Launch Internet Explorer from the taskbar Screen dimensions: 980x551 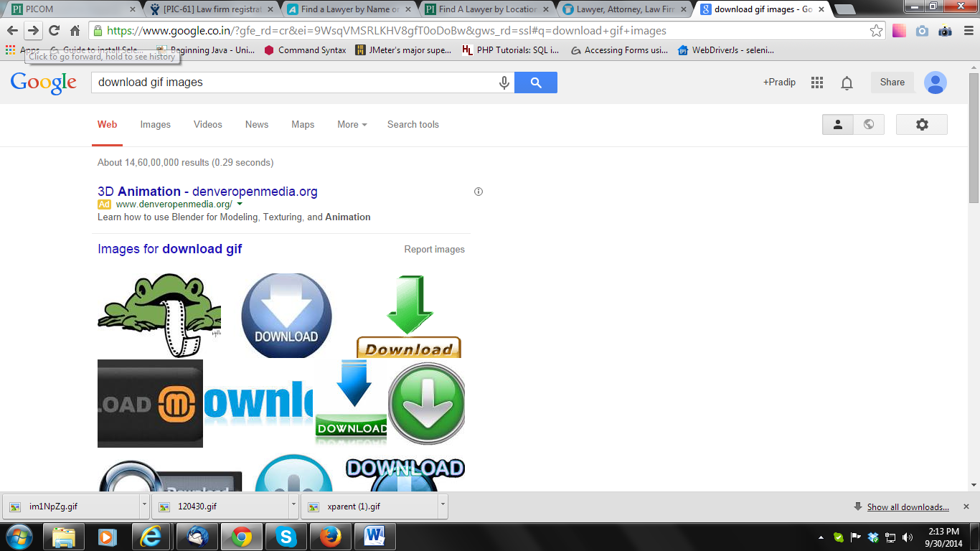[151, 537]
